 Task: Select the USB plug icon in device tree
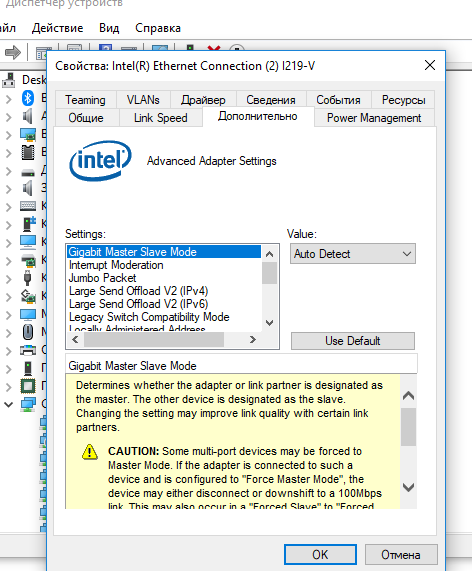(27, 278)
